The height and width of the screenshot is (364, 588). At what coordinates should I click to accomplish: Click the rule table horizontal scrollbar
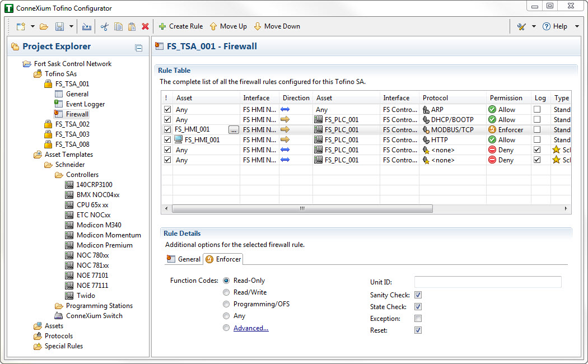click(x=302, y=208)
